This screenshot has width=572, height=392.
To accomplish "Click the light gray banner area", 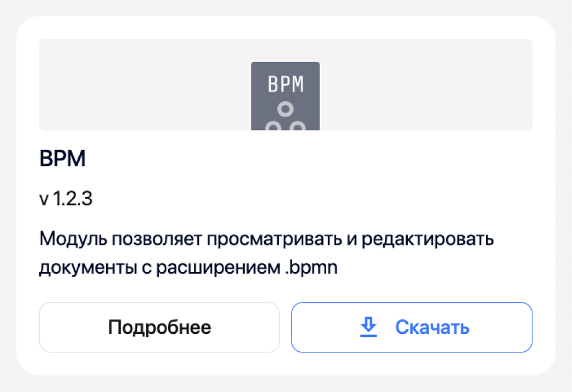I will (x=285, y=85).
